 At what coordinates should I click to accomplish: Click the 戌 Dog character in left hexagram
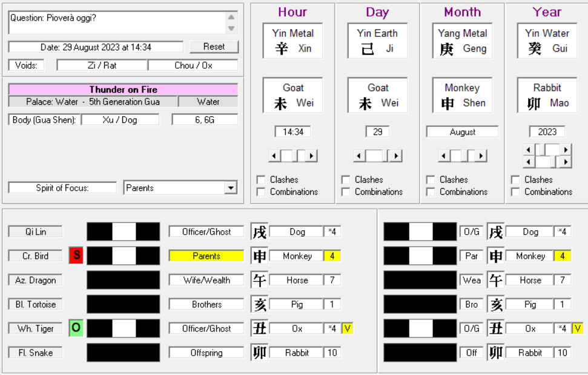259,232
